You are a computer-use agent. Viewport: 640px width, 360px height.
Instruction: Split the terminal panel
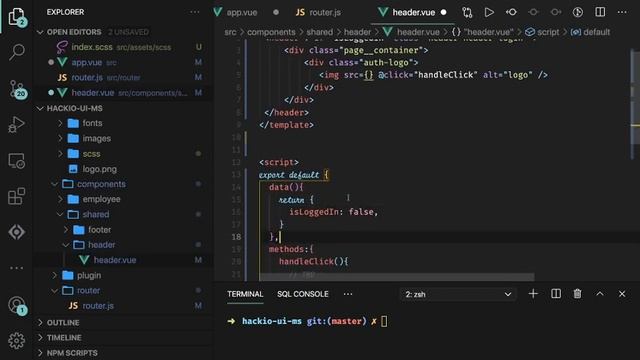click(556, 294)
